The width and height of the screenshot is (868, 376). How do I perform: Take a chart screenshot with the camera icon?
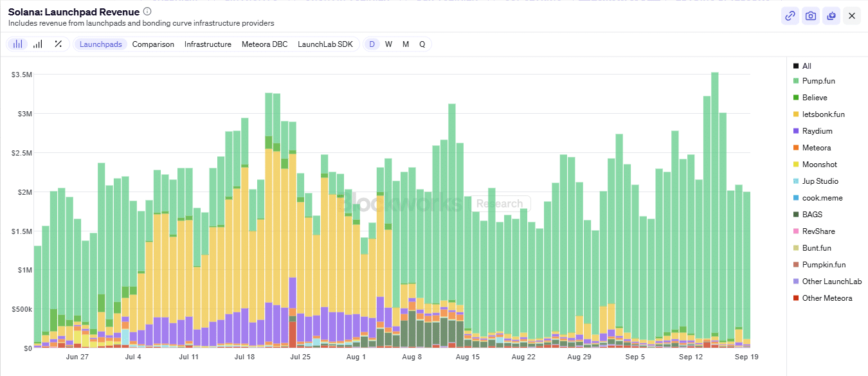811,16
